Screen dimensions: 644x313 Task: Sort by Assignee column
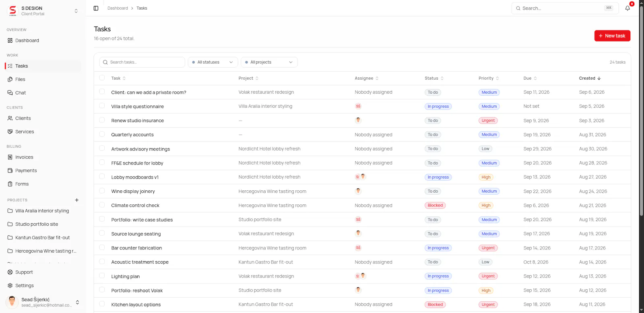(366, 78)
